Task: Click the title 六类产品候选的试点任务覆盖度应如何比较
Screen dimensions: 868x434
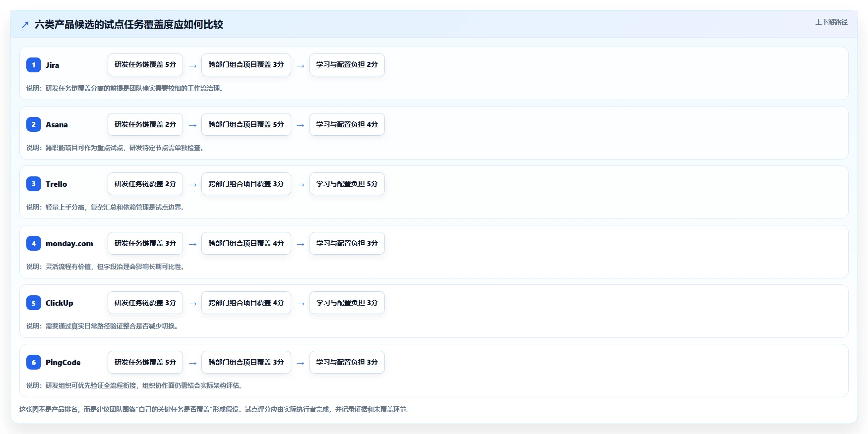Action: pos(129,24)
